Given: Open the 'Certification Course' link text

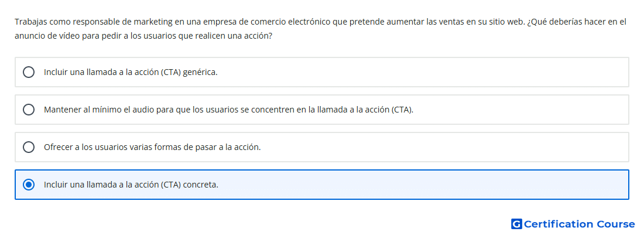Looking at the screenshot, I should pyautogui.click(x=579, y=224).
